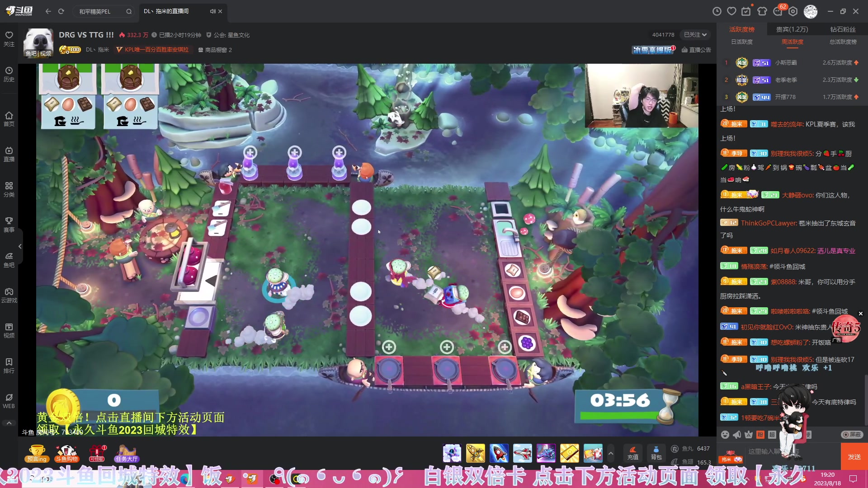The height and width of the screenshot is (488, 868).
Task: Open WEB version from sidebar
Action: (x=9, y=401)
